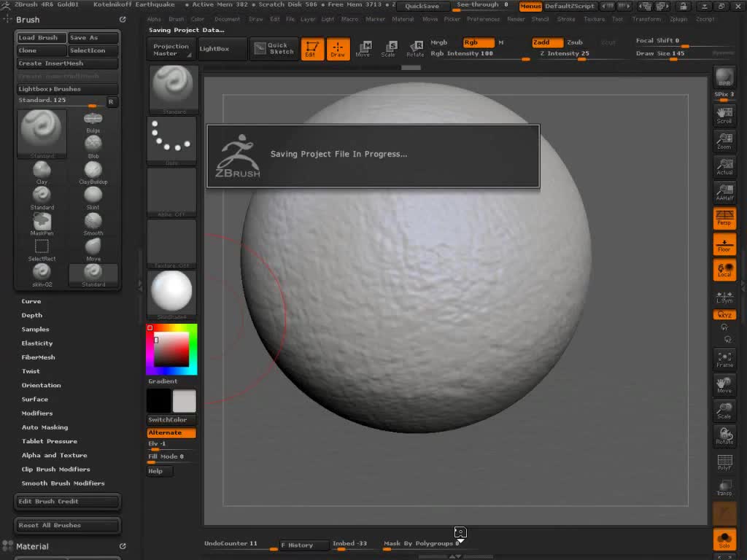
Task: Open the Transform menu
Action: 646,19
